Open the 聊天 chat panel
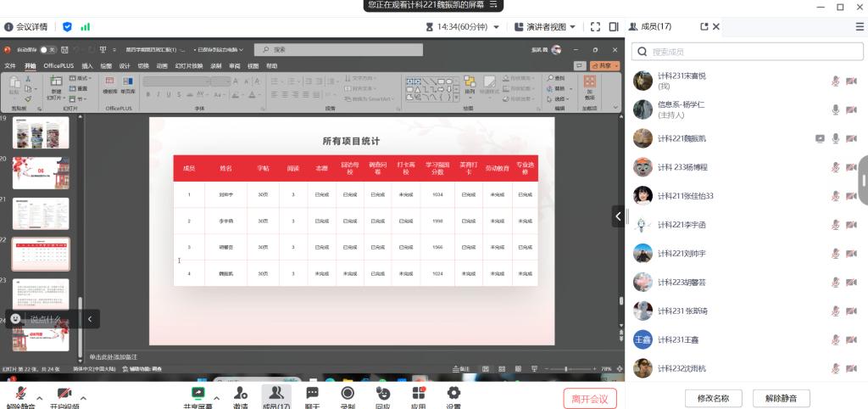The image size is (868, 409). click(x=312, y=394)
